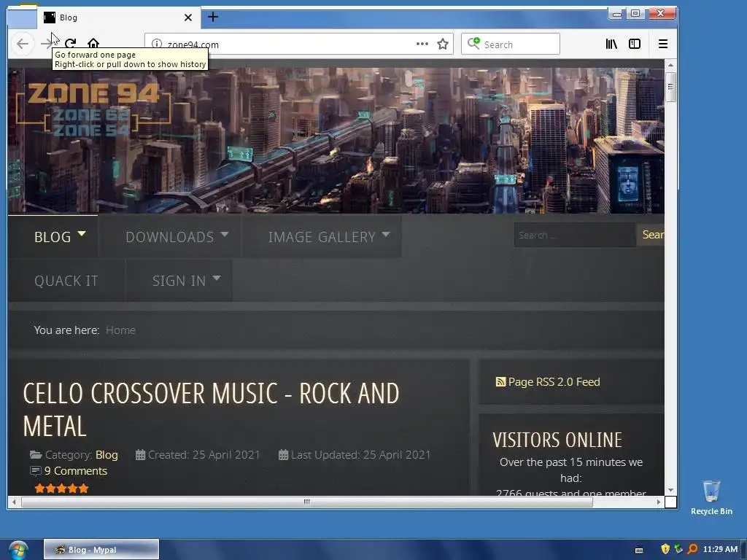Open the SIGN IN menu
Image resolution: width=747 pixels, height=560 pixels.
(x=179, y=281)
